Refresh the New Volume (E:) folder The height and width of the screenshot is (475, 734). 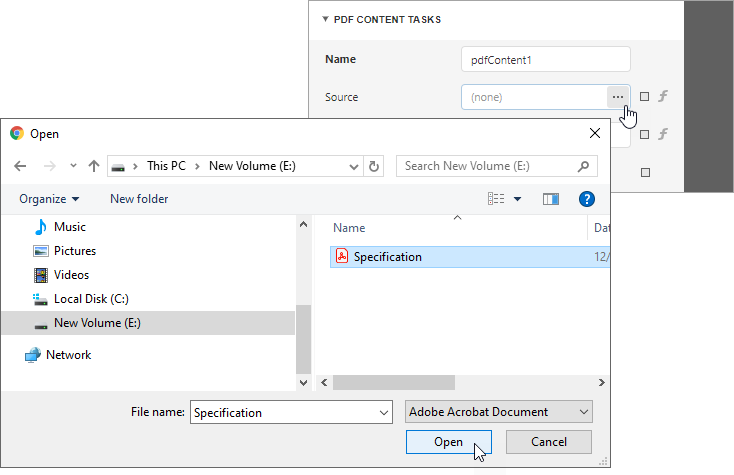click(x=374, y=166)
